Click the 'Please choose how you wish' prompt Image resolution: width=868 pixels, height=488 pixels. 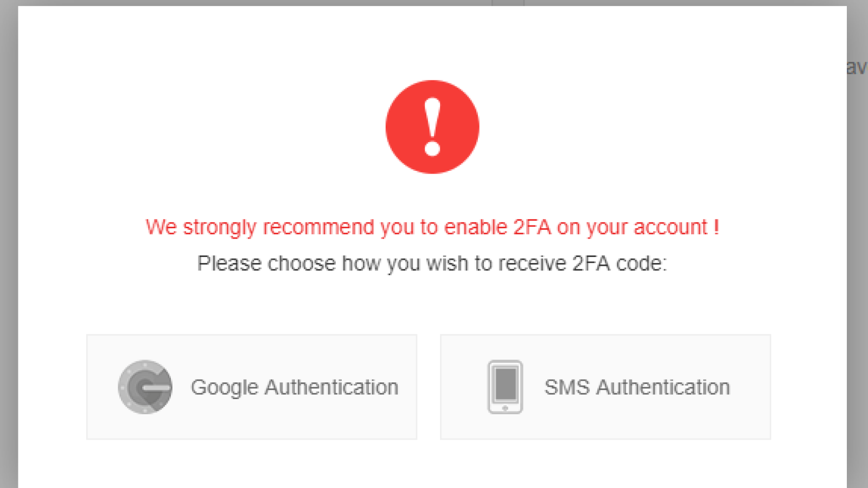(x=432, y=263)
